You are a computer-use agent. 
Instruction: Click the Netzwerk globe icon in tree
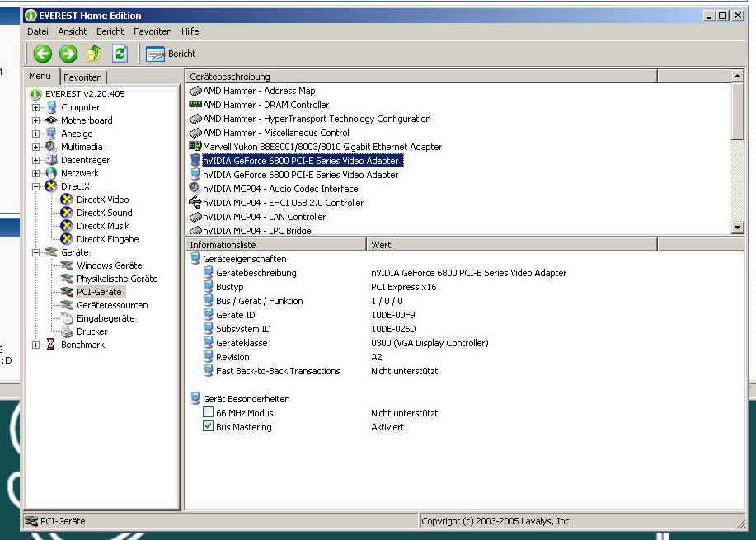tap(50, 173)
